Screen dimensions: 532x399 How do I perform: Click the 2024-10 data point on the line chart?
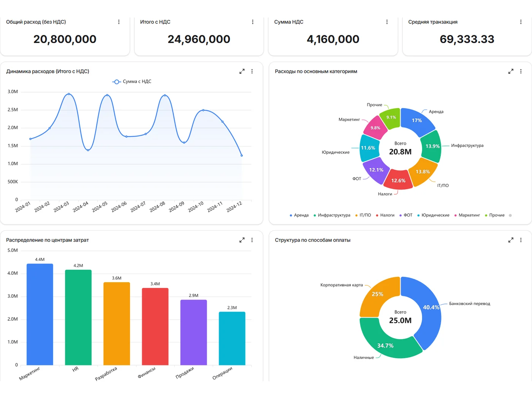(203, 110)
